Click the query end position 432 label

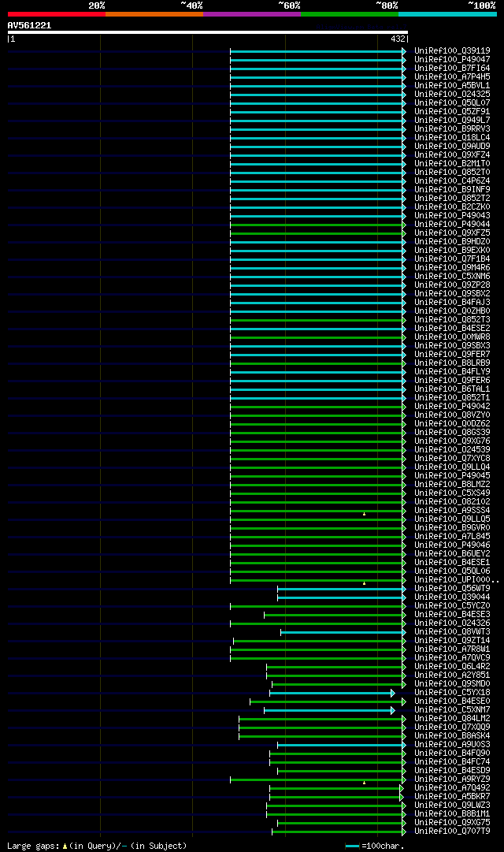pos(398,39)
